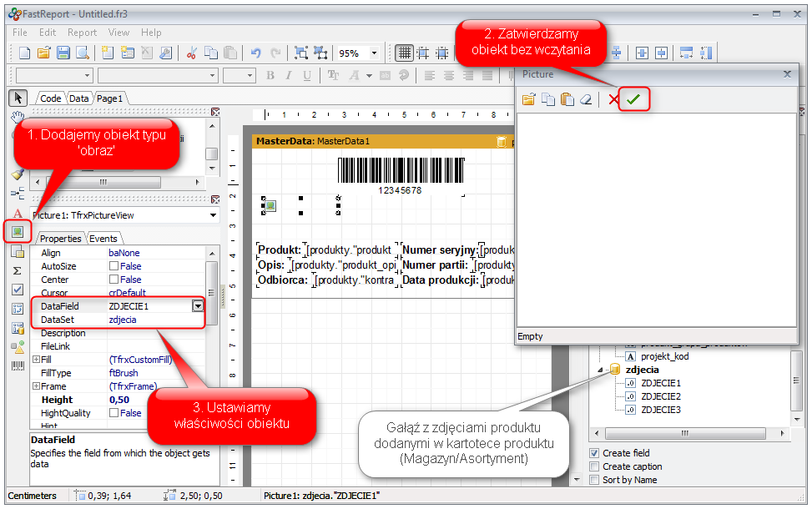The width and height of the screenshot is (812, 509).
Task: Click the DataSet value zdjecia
Action: coord(123,320)
